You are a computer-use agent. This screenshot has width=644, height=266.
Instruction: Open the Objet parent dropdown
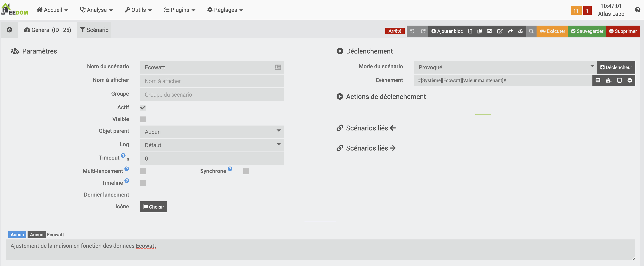click(212, 132)
